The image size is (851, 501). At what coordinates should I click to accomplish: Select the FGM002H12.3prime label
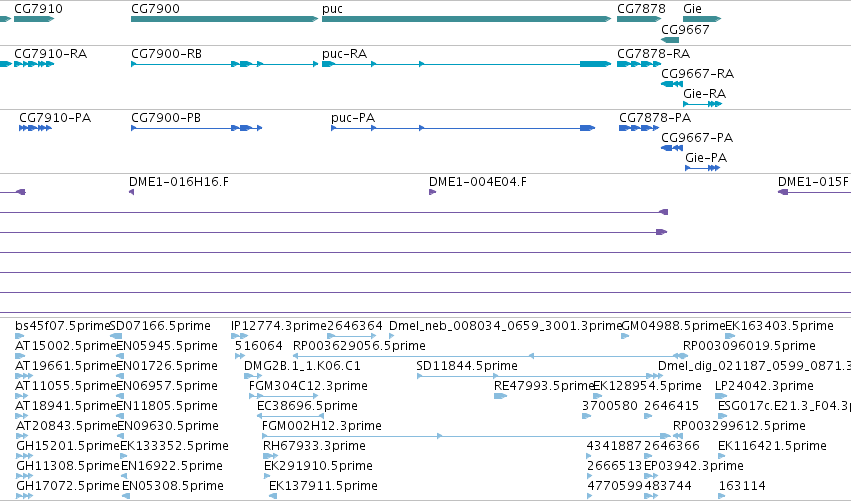coord(322,426)
